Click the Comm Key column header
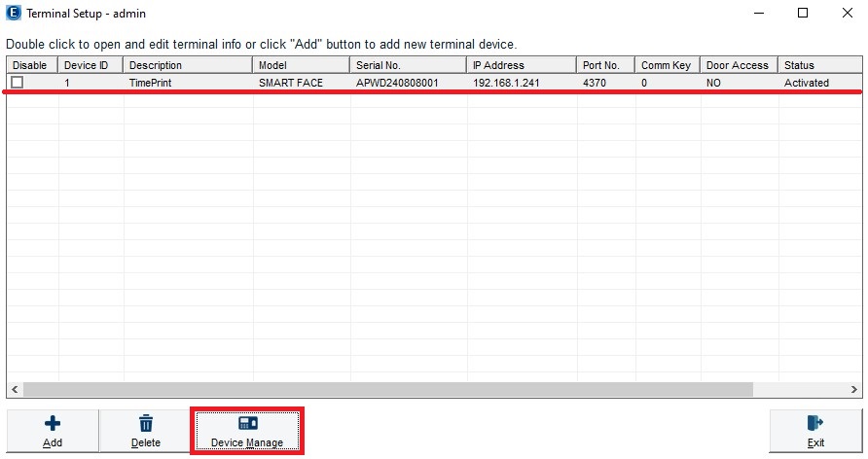Screen dimensions: 868x459 [668, 65]
